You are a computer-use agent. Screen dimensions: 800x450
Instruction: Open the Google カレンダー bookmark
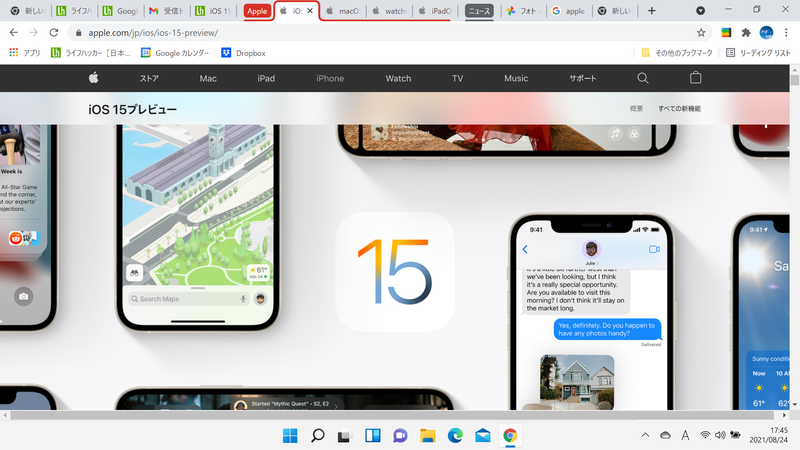tap(175, 53)
